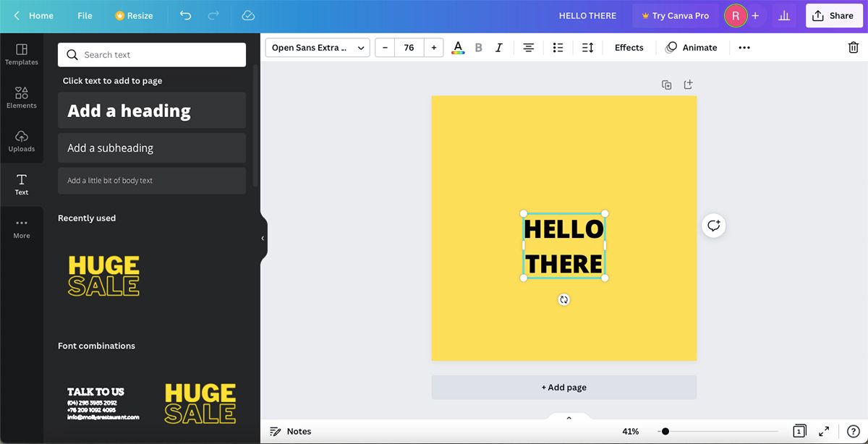Image resolution: width=868 pixels, height=444 pixels.
Task: Click + Add page button
Action: coord(564,388)
